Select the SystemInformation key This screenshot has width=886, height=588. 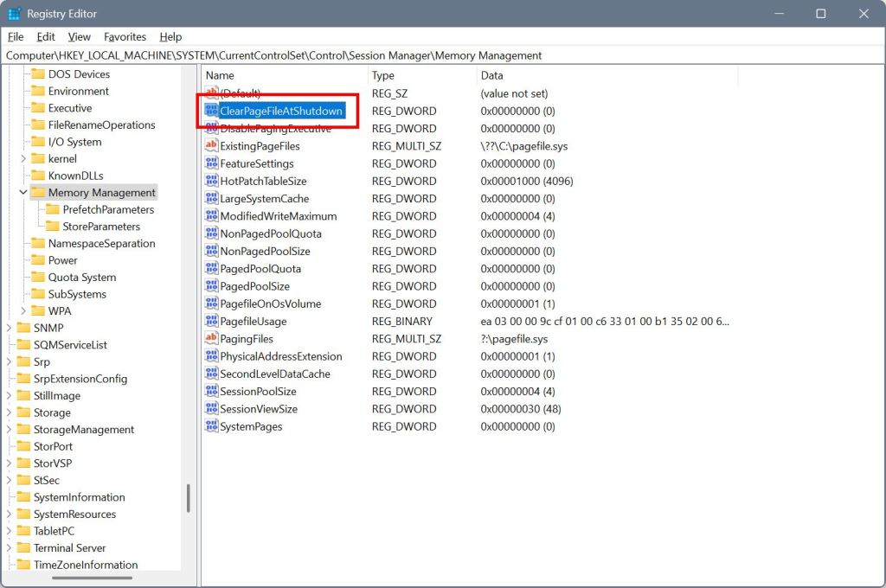click(x=79, y=497)
